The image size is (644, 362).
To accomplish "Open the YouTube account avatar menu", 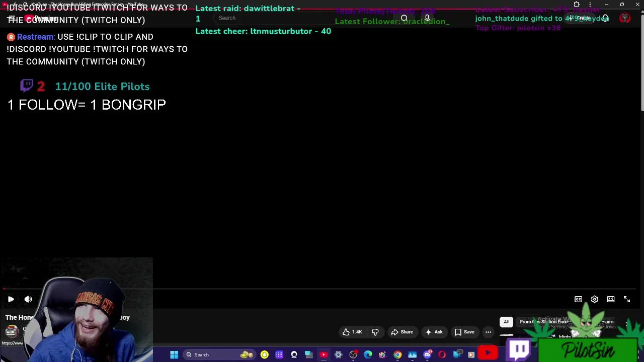I will tap(625, 18).
